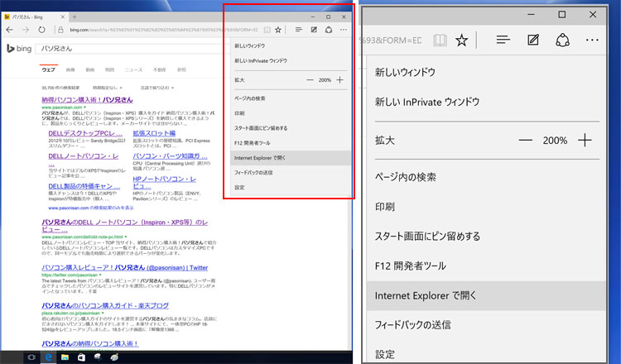Click the web note pencil in enlarged view
This screenshot has width=621, height=364.
tap(533, 40)
